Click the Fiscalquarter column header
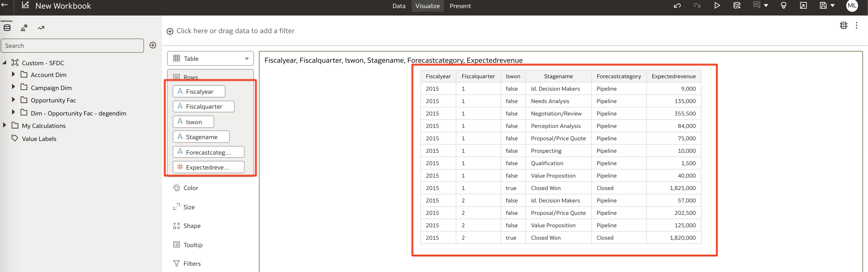 click(x=478, y=76)
